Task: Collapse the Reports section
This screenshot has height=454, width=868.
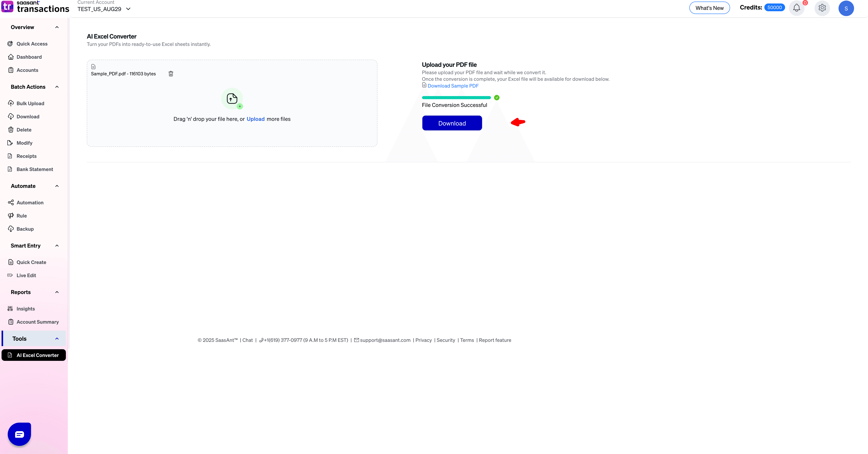Action: [57, 292]
